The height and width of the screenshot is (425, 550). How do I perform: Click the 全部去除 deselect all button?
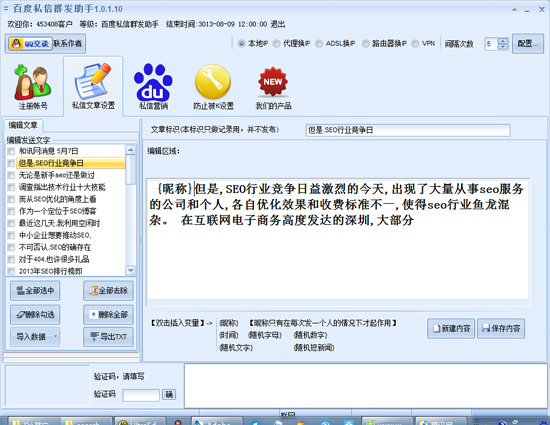tap(108, 291)
